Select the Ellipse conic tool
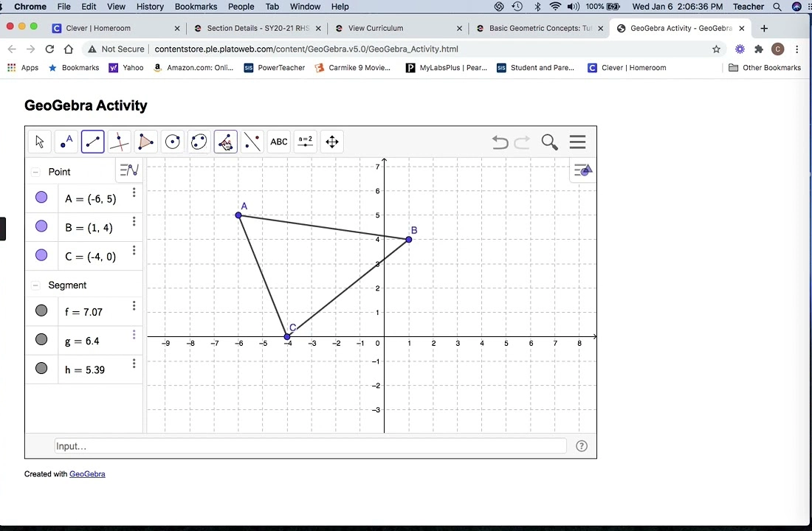This screenshot has height=531, width=812. (199, 142)
